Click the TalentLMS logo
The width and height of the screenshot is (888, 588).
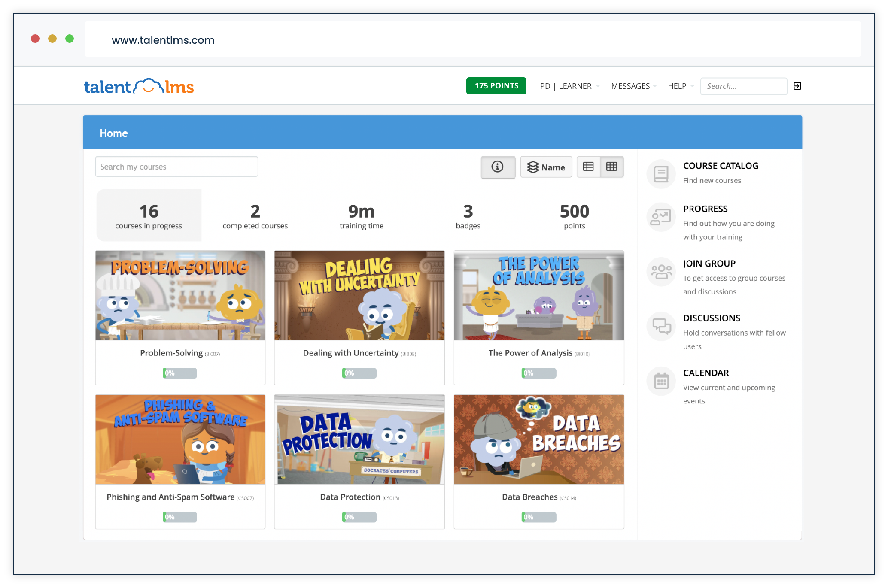click(139, 87)
